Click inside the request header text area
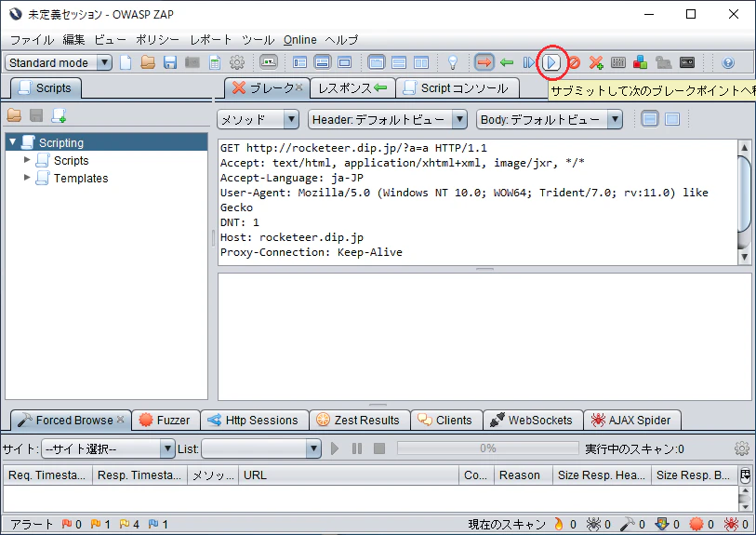The width and height of the screenshot is (756, 535). click(477, 202)
